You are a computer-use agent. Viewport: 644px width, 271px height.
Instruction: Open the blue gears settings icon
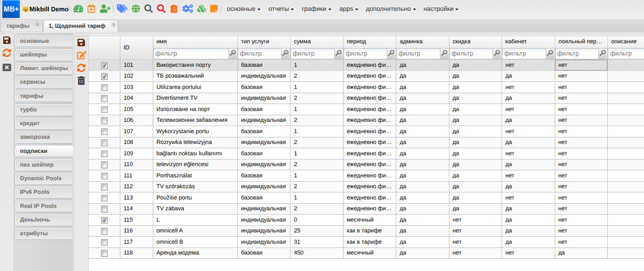point(188,9)
